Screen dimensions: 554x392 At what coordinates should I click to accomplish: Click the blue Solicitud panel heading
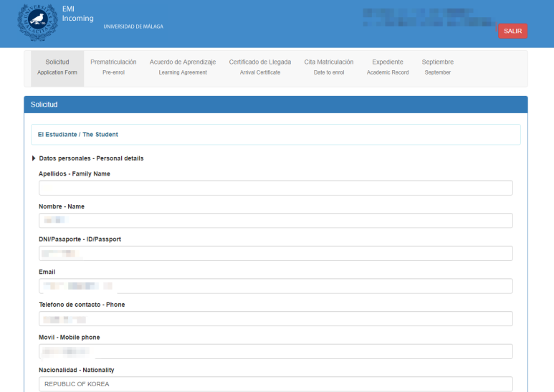275,105
